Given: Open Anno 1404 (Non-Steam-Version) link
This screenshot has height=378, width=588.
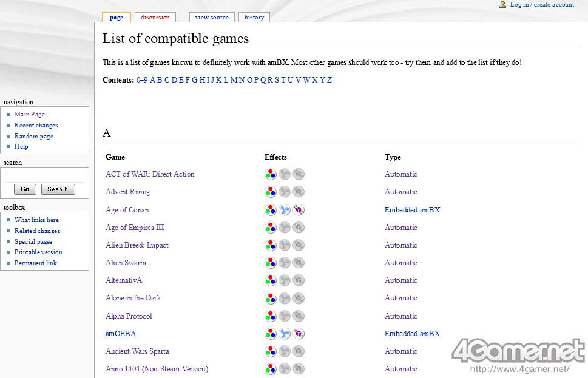Looking at the screenshot, I should tap(157, 369).
